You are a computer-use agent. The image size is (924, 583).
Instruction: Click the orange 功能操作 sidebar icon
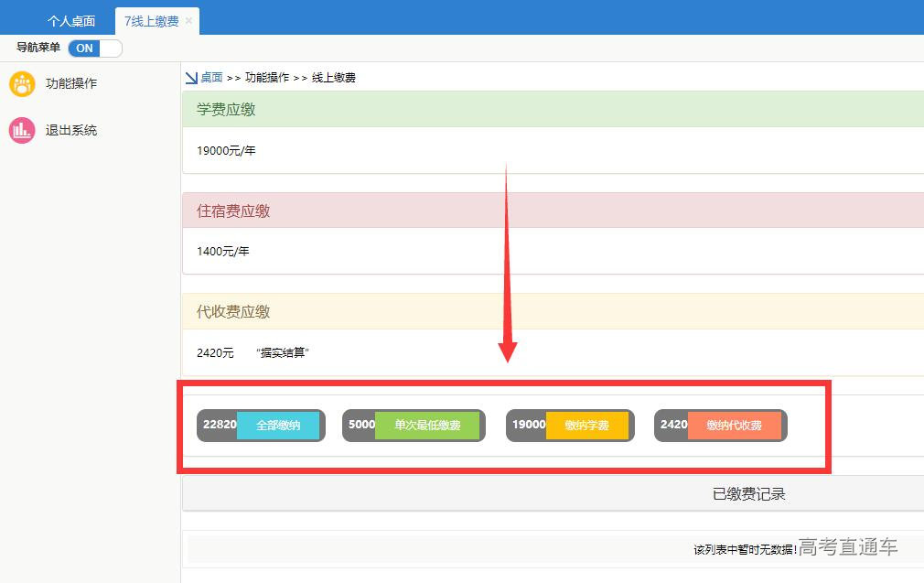[22, 84]
